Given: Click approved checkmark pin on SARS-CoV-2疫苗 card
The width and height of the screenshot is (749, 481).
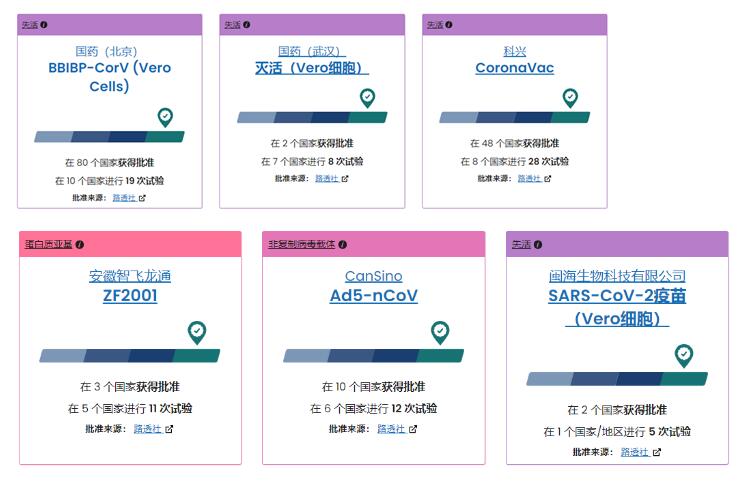Looking at the screenshot, I should [684, 356].
